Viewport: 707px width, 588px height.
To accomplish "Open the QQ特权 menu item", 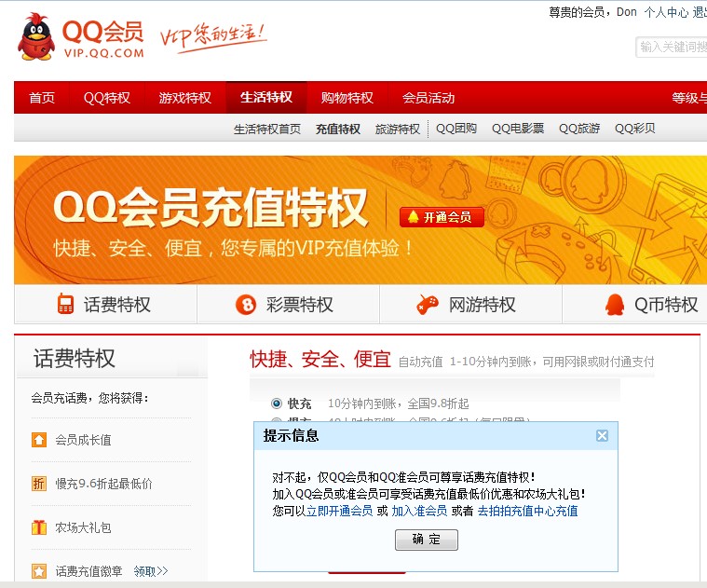I will tap(107, 98).
